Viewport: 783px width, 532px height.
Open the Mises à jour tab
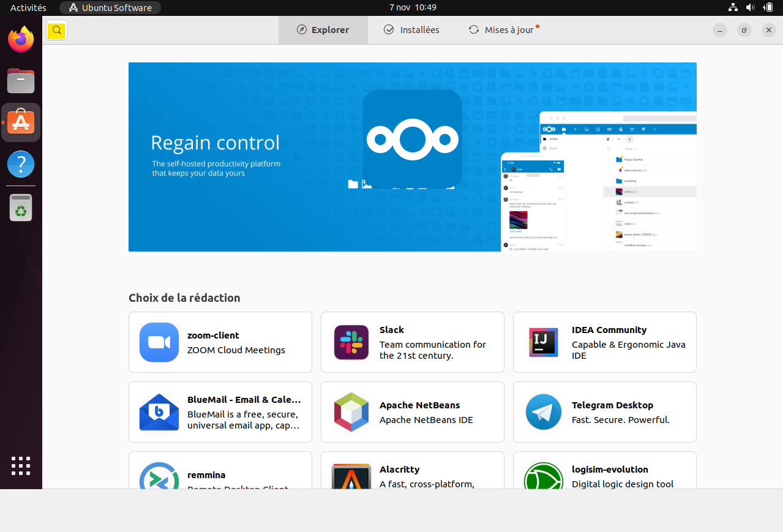pos(503,30)
